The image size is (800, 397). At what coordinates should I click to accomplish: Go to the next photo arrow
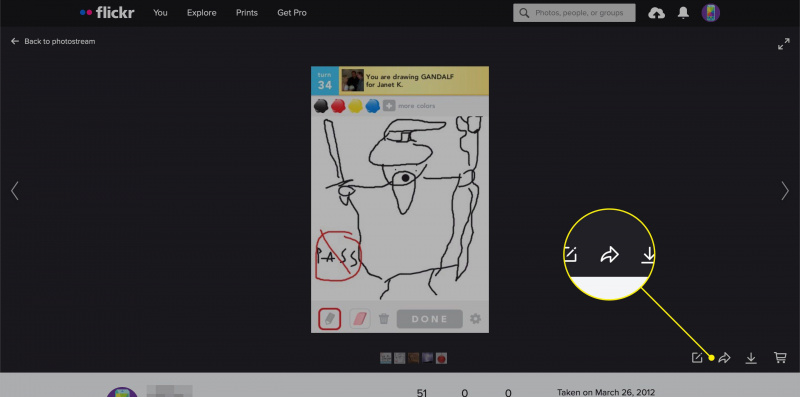pos(785,191)
